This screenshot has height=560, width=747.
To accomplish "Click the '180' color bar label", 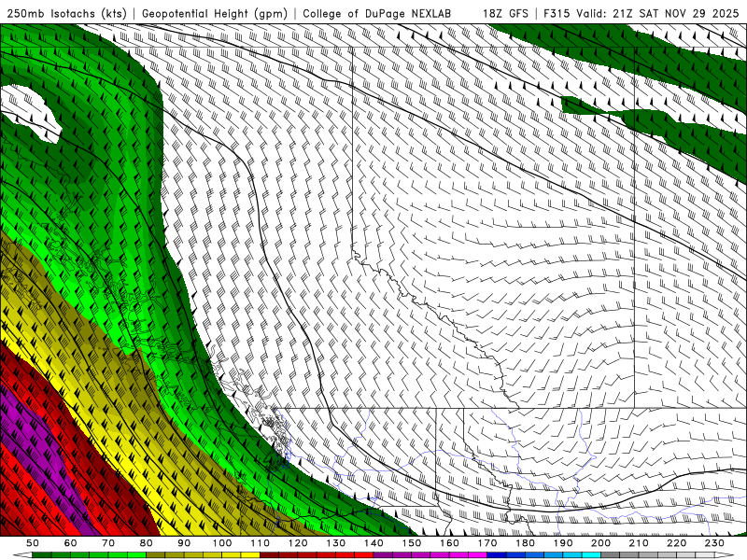I will tap(525, 543).
